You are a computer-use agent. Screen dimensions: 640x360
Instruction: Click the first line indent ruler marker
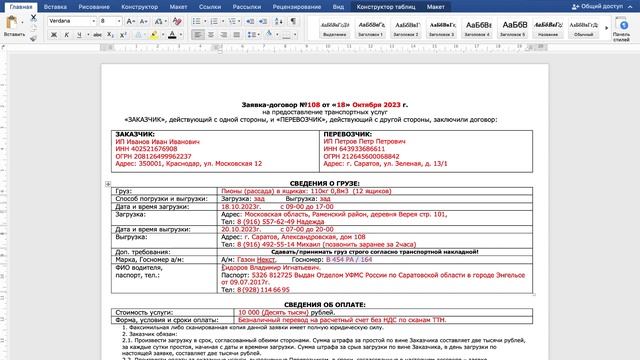pos(220,46)
